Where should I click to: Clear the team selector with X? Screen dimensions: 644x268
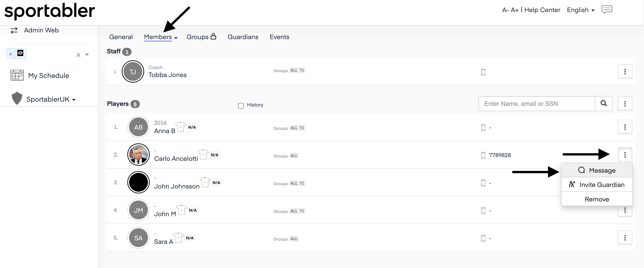[x=78, y=55]
